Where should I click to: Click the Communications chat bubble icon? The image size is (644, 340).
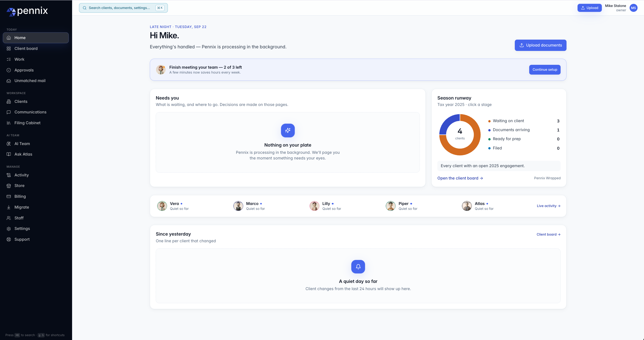9,112
